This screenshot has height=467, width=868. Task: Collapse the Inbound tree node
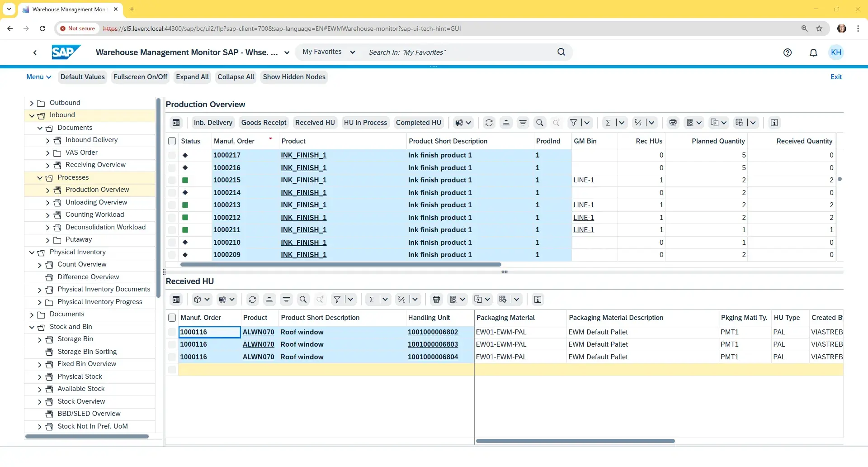pyautogui.click(x=32, y=115)
